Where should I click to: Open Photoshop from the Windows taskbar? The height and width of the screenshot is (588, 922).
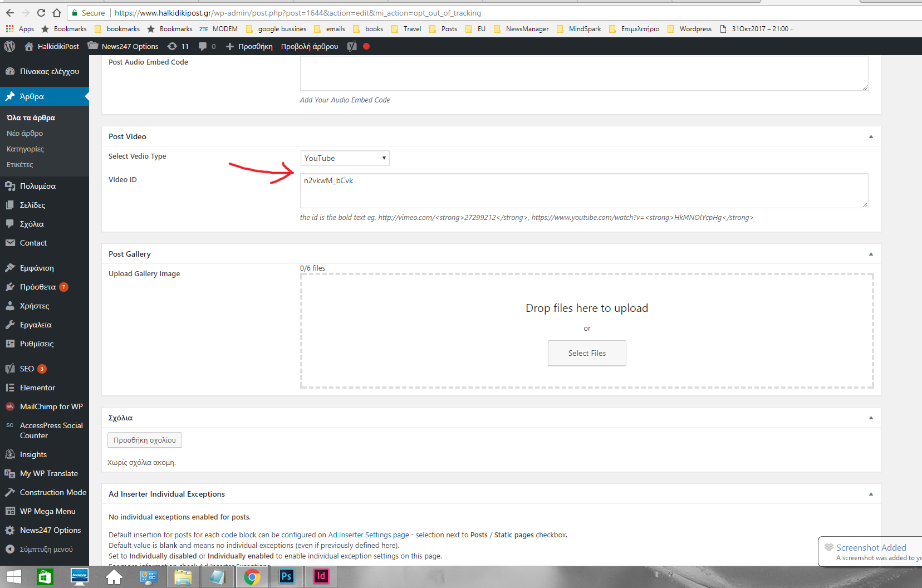click(286, 576)
